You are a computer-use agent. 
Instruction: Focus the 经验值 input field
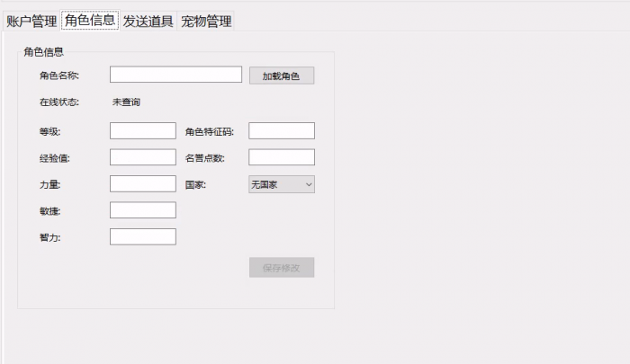143,157
